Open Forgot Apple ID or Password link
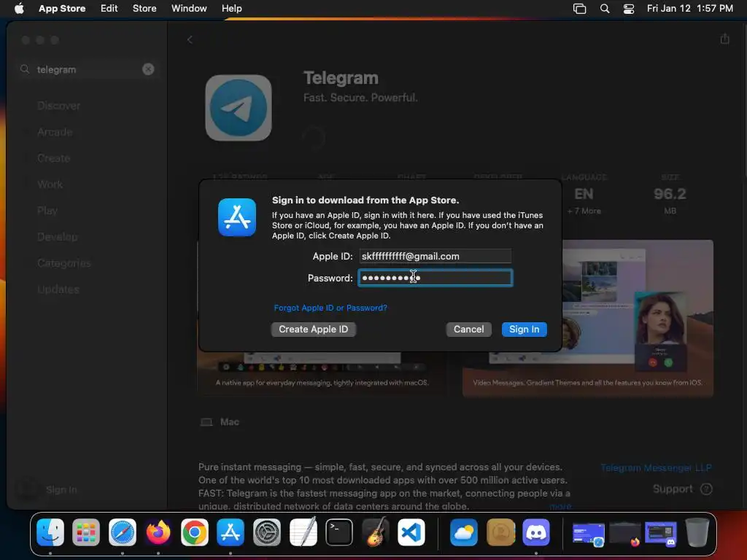747x560 pixels. 330,308
